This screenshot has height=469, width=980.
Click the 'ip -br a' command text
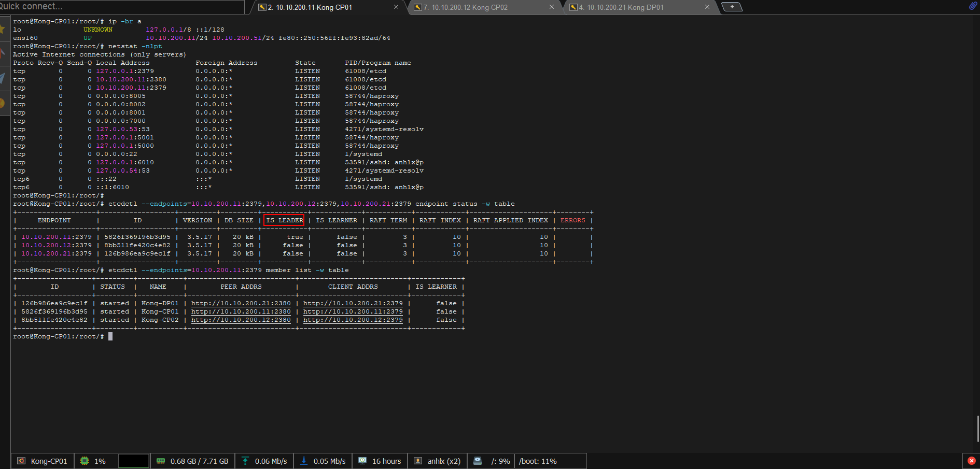pyautogui.click(x=125, y=21)
